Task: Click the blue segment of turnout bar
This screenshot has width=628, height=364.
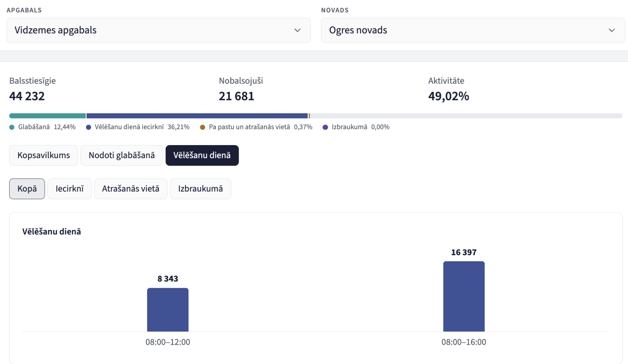Action: click(197, 116)
